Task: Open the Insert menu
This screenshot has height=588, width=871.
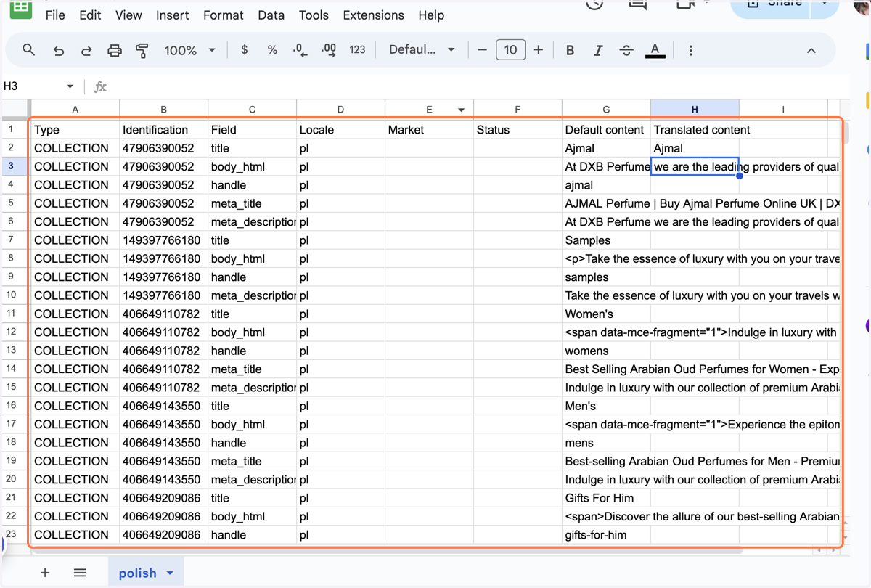Action: click(x=173, y=15)
